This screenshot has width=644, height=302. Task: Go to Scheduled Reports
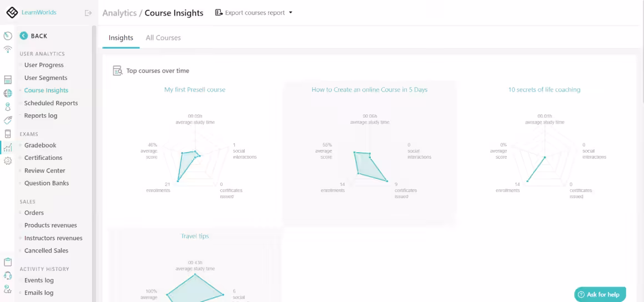[51, 103]
